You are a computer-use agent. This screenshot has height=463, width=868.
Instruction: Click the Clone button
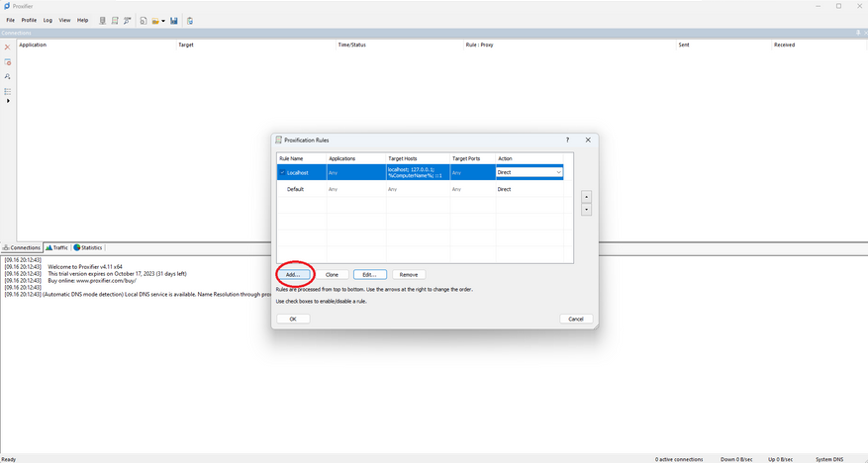(332, 274)
